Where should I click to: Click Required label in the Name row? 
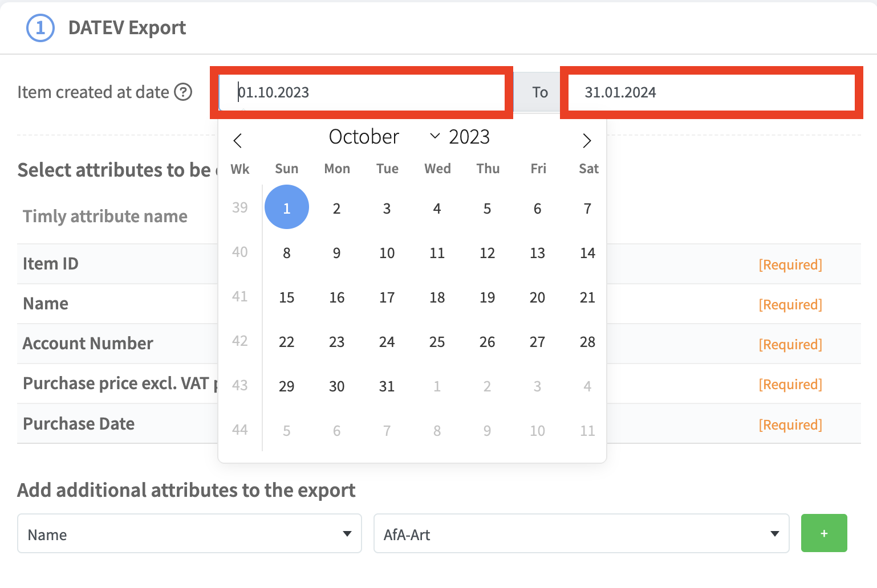click(790, 304)
